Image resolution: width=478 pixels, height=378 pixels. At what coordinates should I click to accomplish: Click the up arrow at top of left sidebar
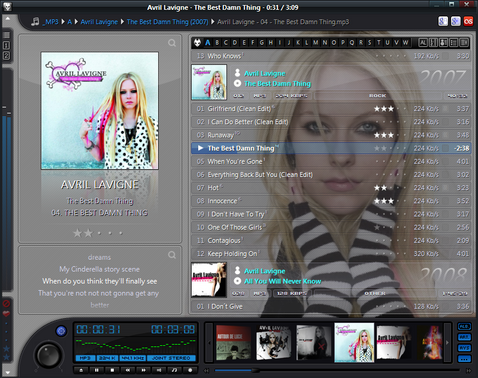(7, 18)
